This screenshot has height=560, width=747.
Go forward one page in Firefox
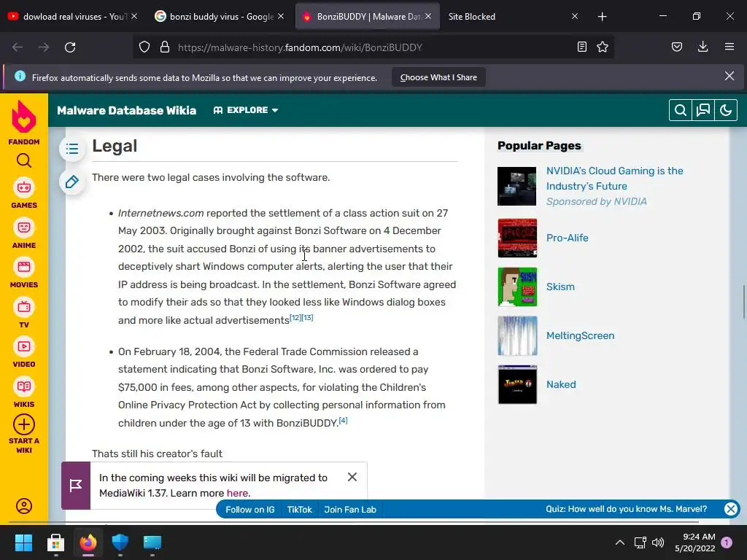coord(44,47)
